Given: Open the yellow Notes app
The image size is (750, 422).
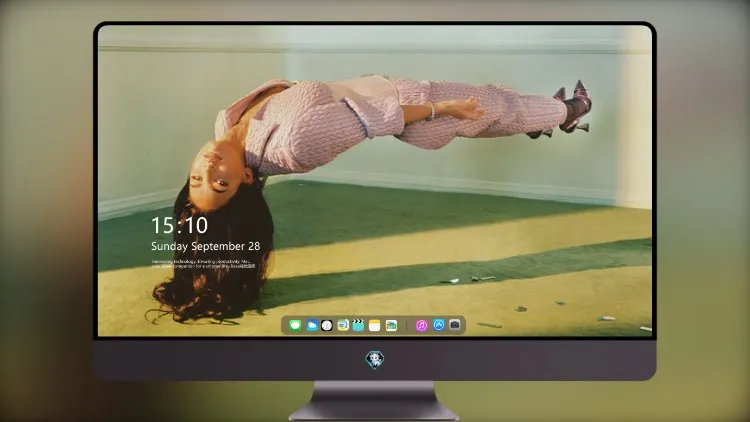Looking at the screenshot, I should pyautogui.click(x=375, y=325).
